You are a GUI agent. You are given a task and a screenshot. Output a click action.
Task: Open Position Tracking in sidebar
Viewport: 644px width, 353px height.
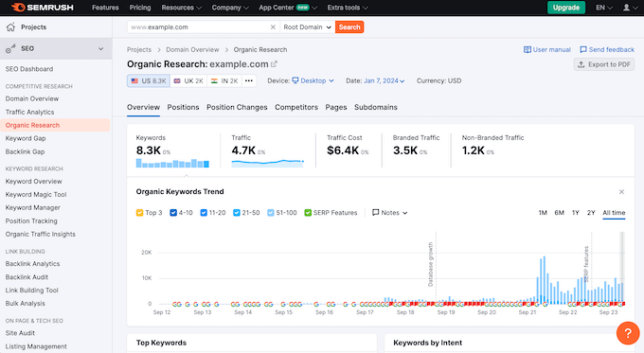tap(31, 221)
